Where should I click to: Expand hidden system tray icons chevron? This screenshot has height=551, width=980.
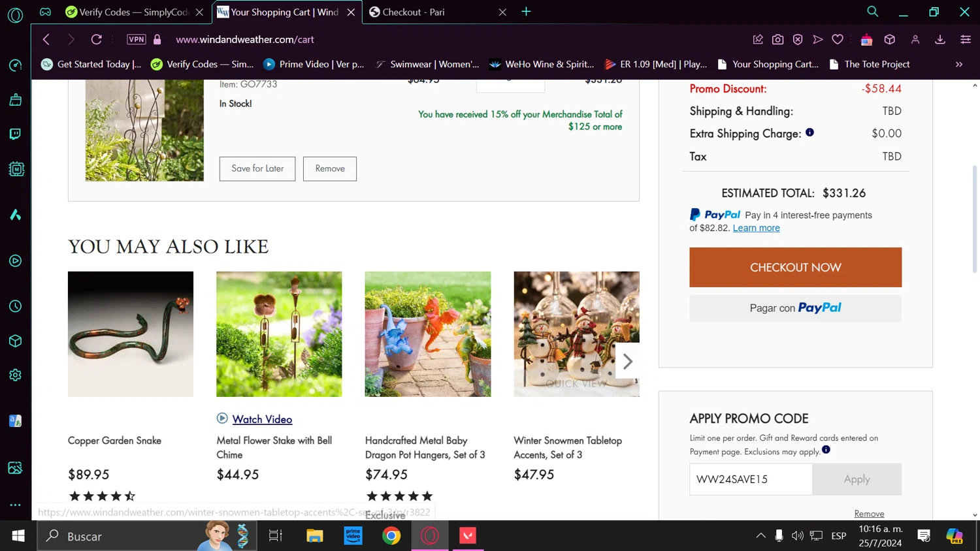point(760,536)
